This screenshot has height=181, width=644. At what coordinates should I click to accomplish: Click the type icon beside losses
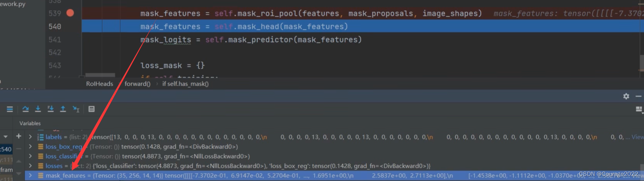40,166
